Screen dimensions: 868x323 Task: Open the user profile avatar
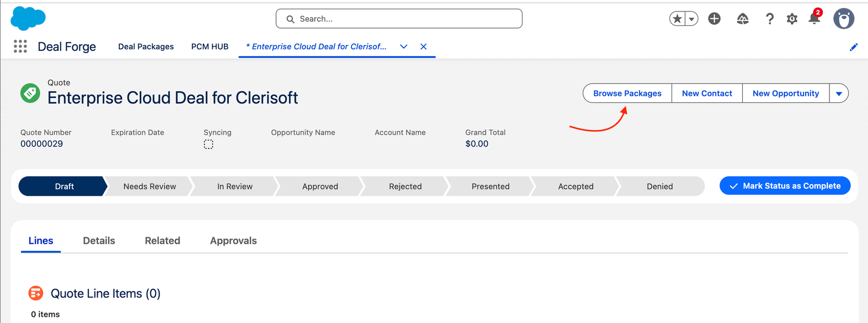(x=844, y=18)
